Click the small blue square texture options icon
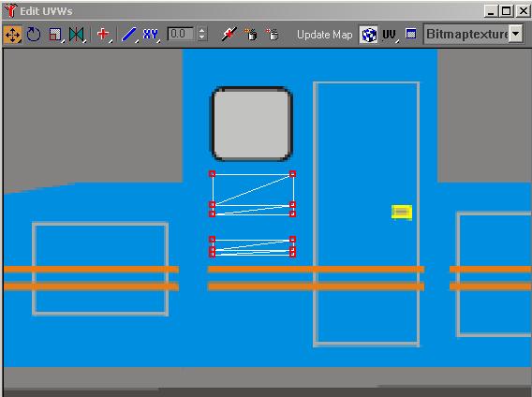Viewport: 532px width, 397px height. click(411, 34)
